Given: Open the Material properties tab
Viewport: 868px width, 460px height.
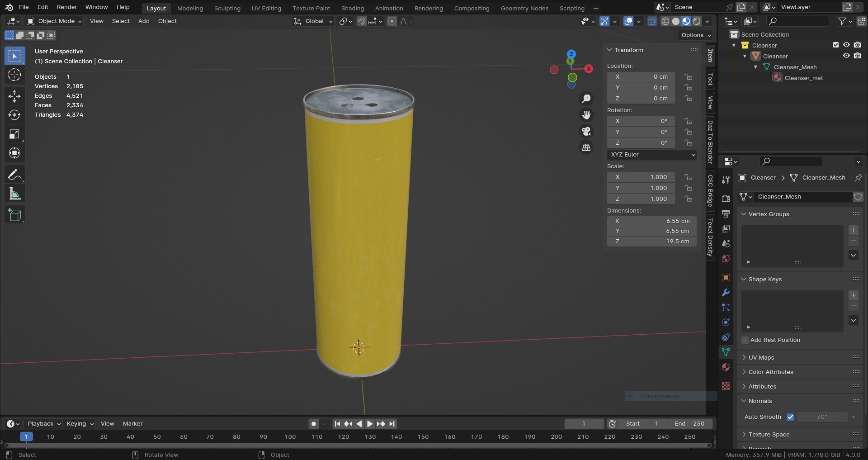Looking at the screenshot, I should [726, 367].
